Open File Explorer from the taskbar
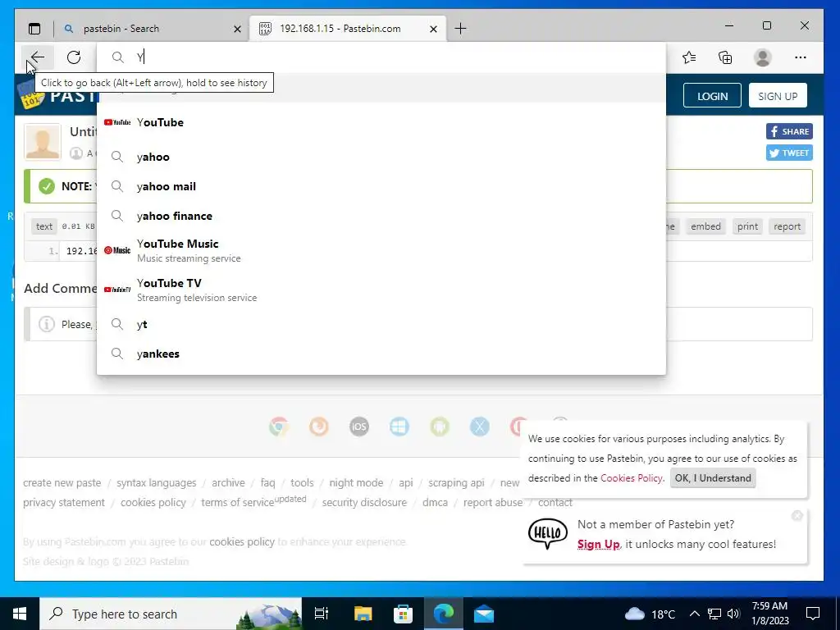This screenshot has width=840, height=630. [363, 614]
